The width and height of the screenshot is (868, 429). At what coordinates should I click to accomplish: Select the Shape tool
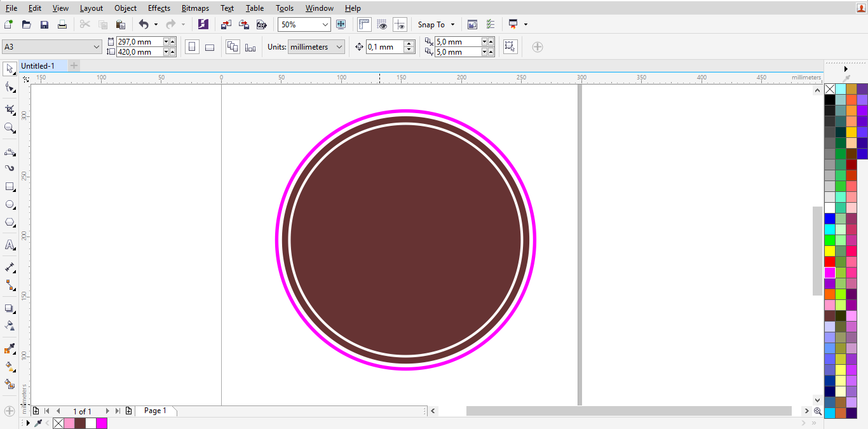10,88
